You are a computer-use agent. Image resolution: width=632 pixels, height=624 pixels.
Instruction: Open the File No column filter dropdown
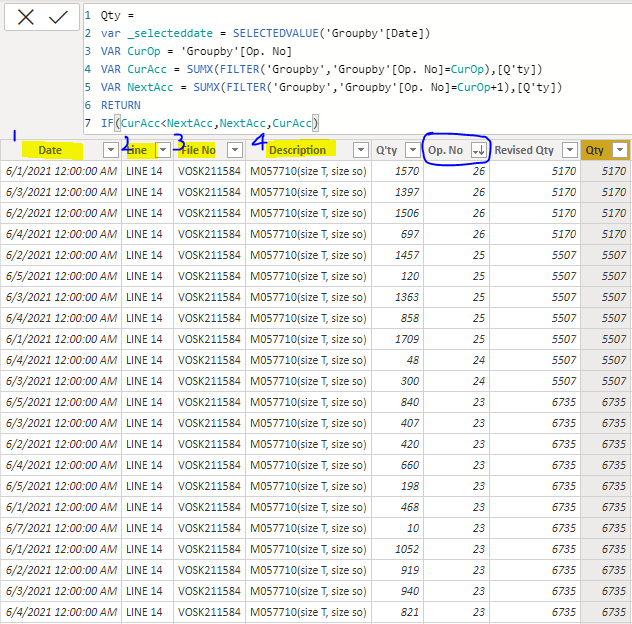[235, 150]
